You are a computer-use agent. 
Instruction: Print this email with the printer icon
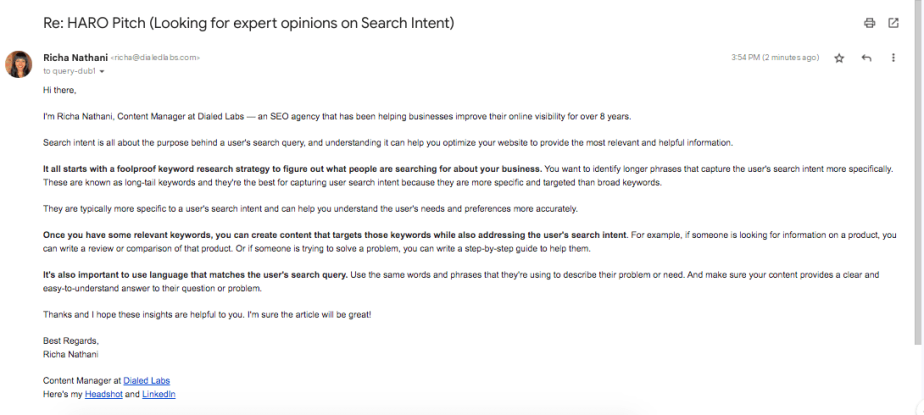tap(869, 23)
